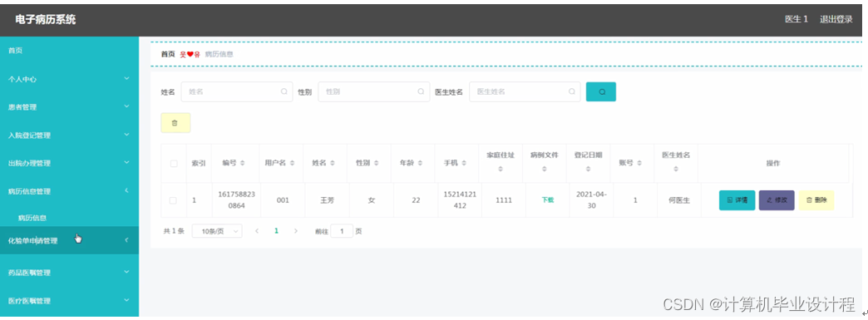Click 病历信息 in the breadcrumb
868x320 pixels.
point(219,54)
